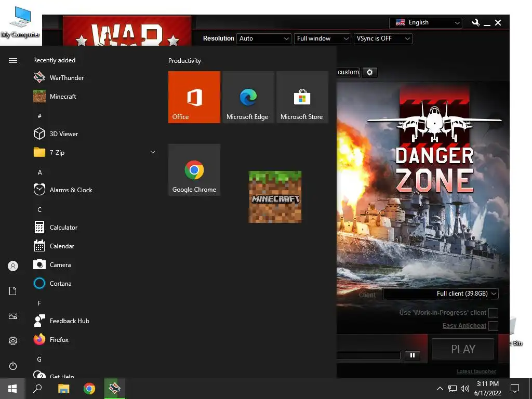Show hidden tray icons chevron
Image resolution: width=532 pixels, height=399 pixels.
(x=440, y=389)
